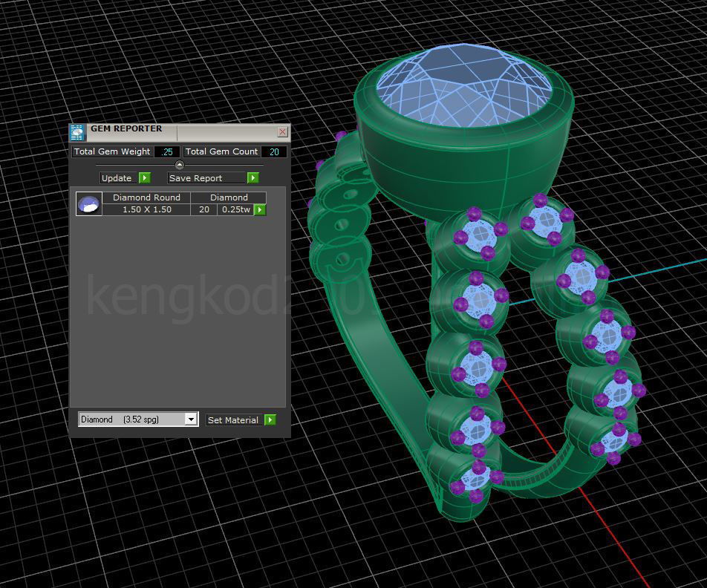Screen dimensions: 707x588
Task: Click the gem quantity cell '20'
Action: click(204, 209)
